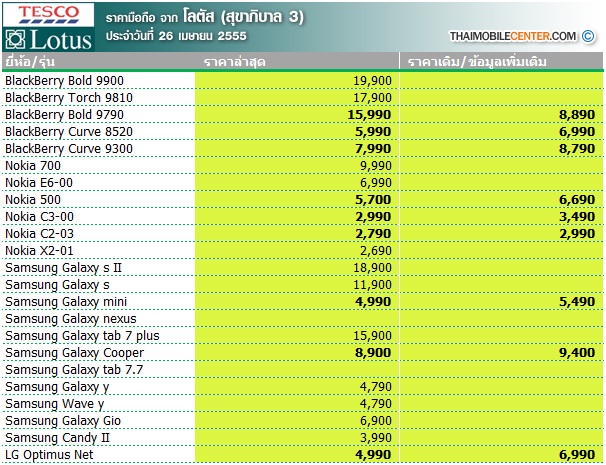Screen dimensions: 606x465
Task: Click the header title โลตัส (สุขาภิบาล 3)
Action: click(x=243, y=17)
